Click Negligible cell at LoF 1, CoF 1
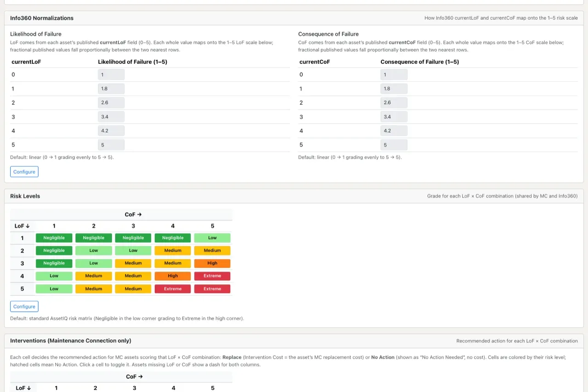This screenshot has width=588, height=392. (x=54, y=238)
